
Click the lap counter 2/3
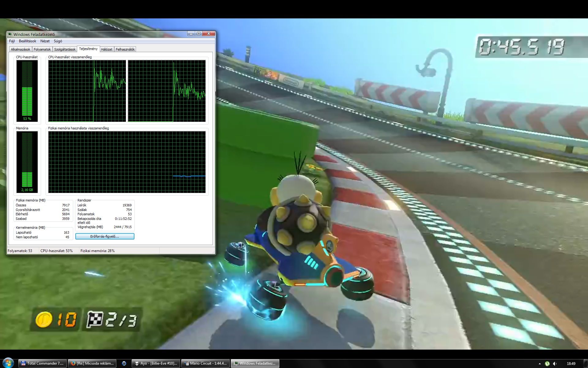point(112,320)
